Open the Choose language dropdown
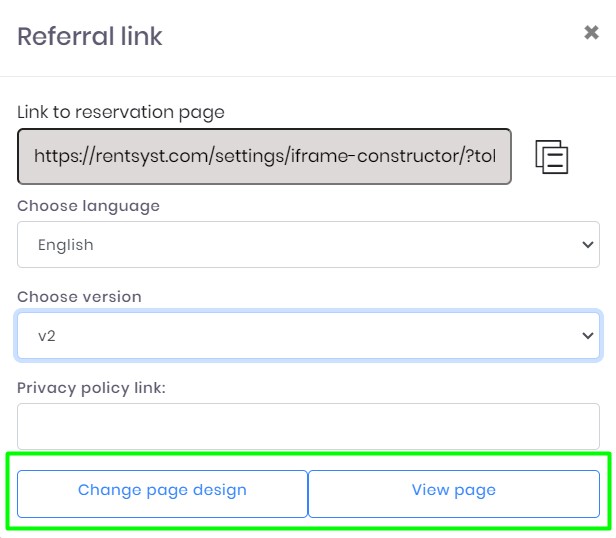This screenshot has height=538, width=616. pyautogui.click(x=308, y=245)
